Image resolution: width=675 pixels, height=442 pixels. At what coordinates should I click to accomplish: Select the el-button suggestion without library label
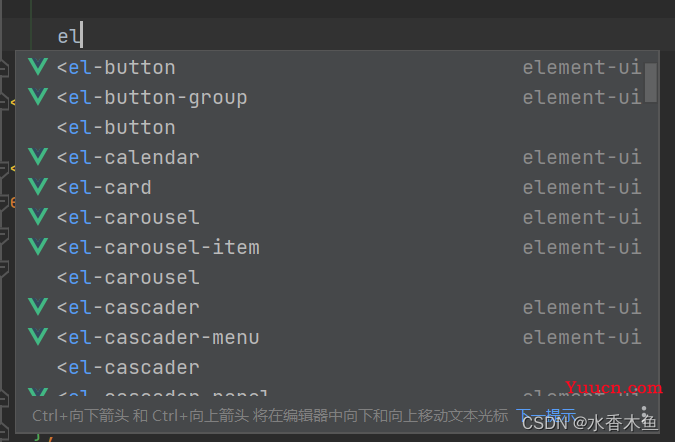pyautogui.click(x=330, y=127)
